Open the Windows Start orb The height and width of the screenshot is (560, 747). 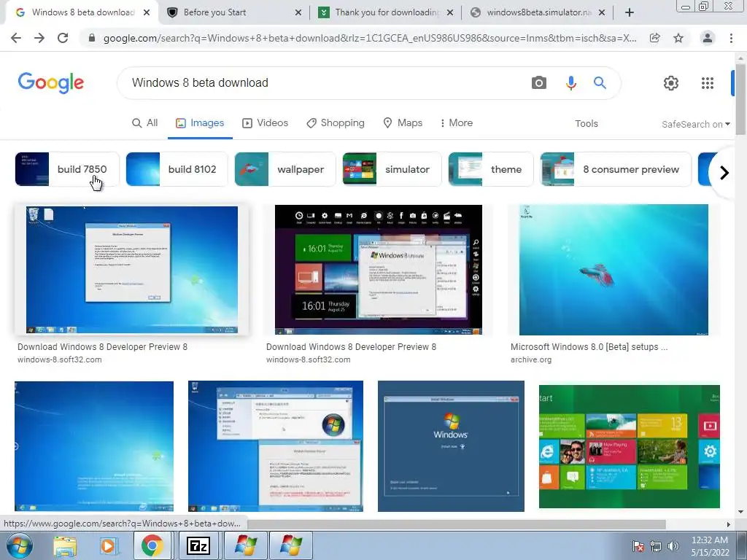tap(20, 545)
